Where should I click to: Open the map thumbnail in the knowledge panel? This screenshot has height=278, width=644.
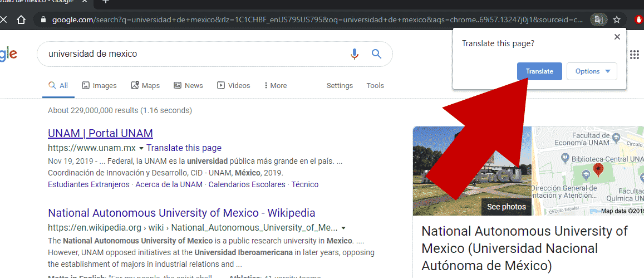click(588, 170)
